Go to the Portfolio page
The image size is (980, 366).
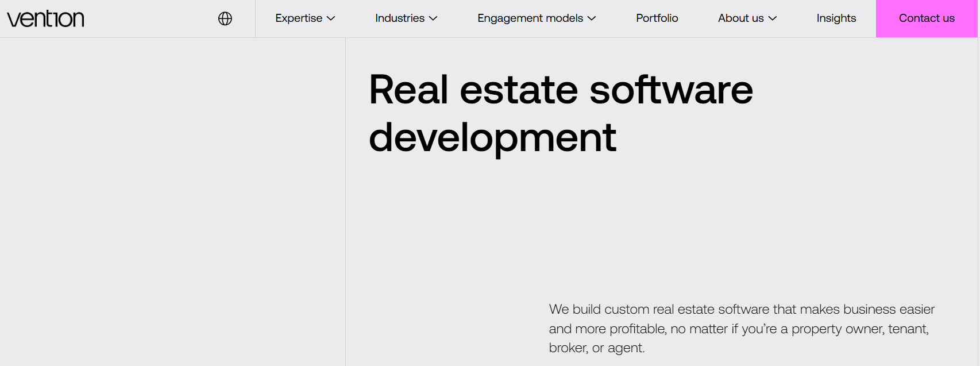(x=657, y=18)
